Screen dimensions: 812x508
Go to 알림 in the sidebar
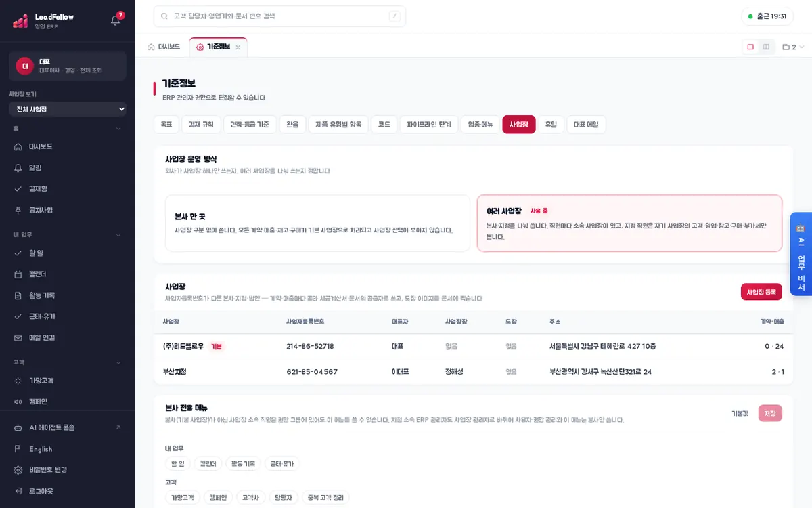68,167
